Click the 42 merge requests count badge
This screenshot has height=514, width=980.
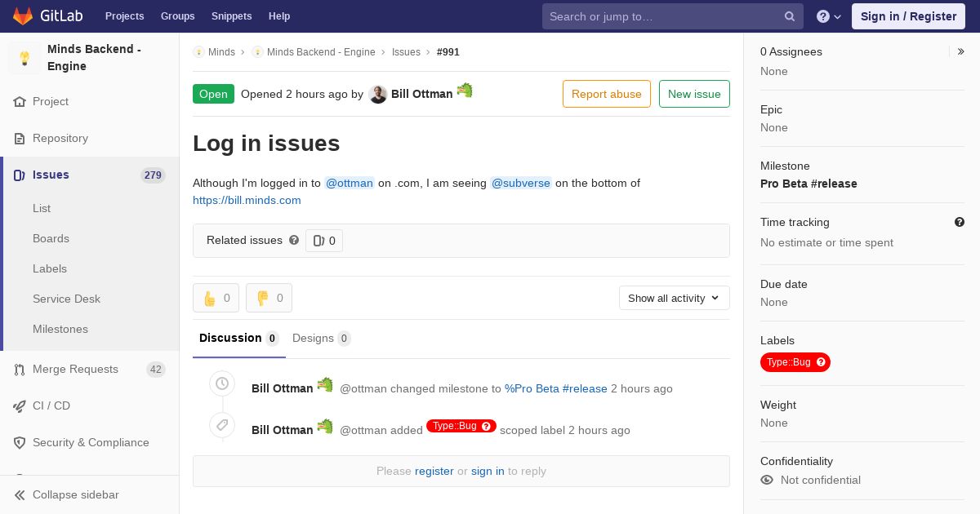click(x=156, y=370)
